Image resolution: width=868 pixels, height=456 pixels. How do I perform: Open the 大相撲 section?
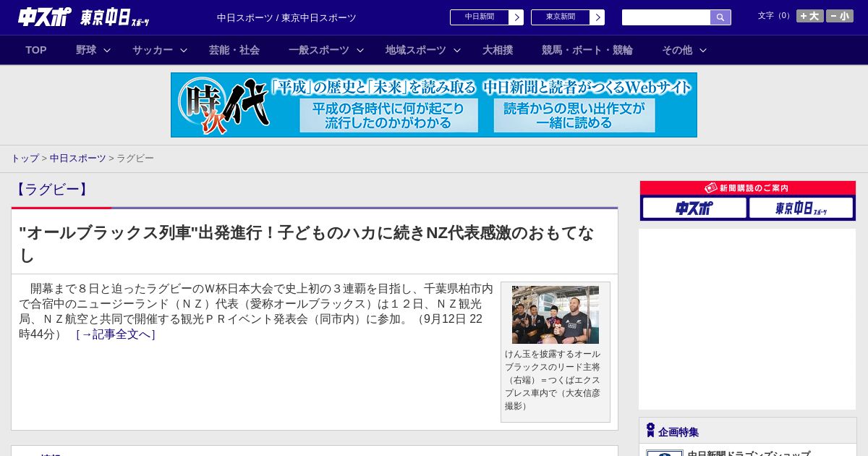[498, 50]
